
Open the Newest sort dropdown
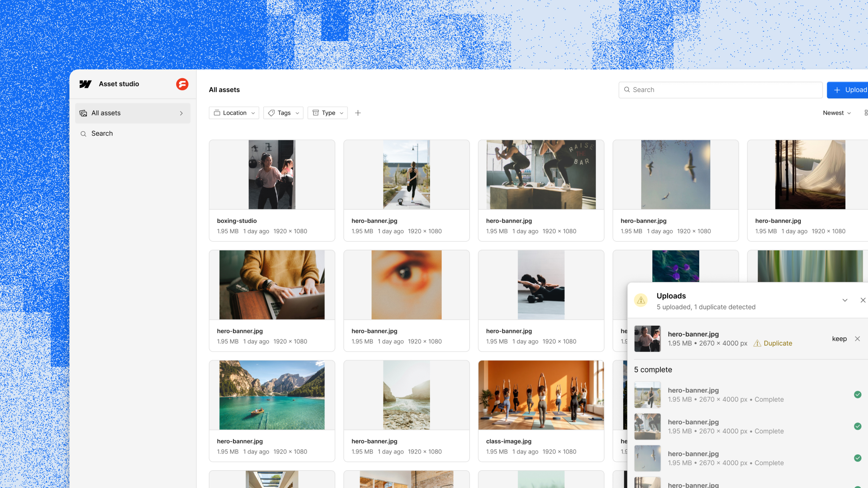point(837,113)
